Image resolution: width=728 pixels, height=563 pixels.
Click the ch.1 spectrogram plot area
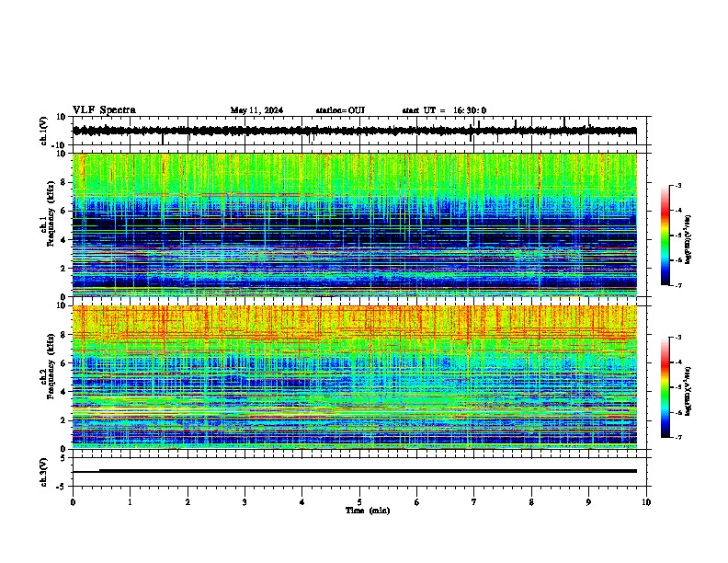coord(355,224)
